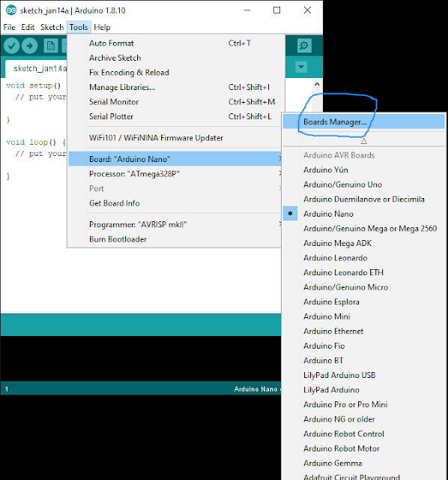Open Boards Manager...

point(364,121)
